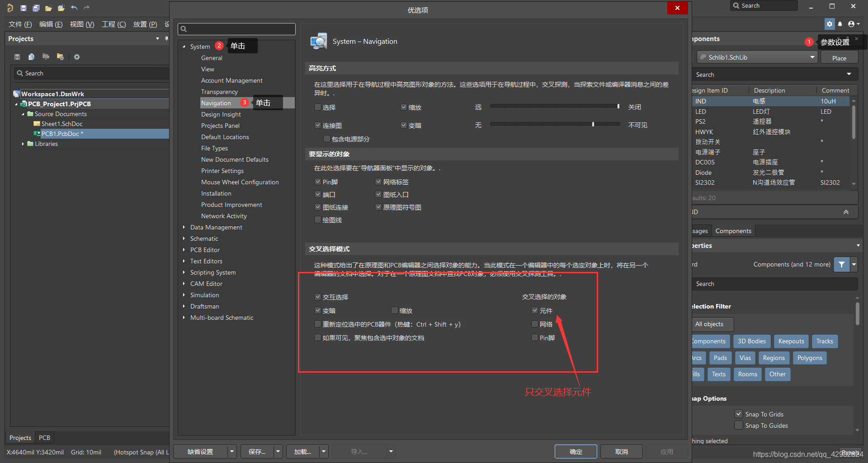Open the Schlib1.SchLib library dropdown
This screenshot has height=463, width=868.
pos(812,57)
